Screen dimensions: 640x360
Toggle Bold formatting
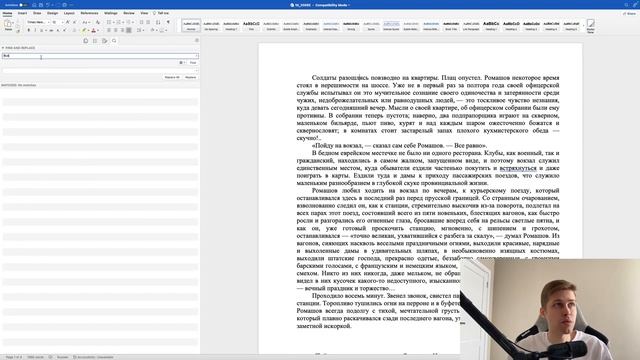29,30
